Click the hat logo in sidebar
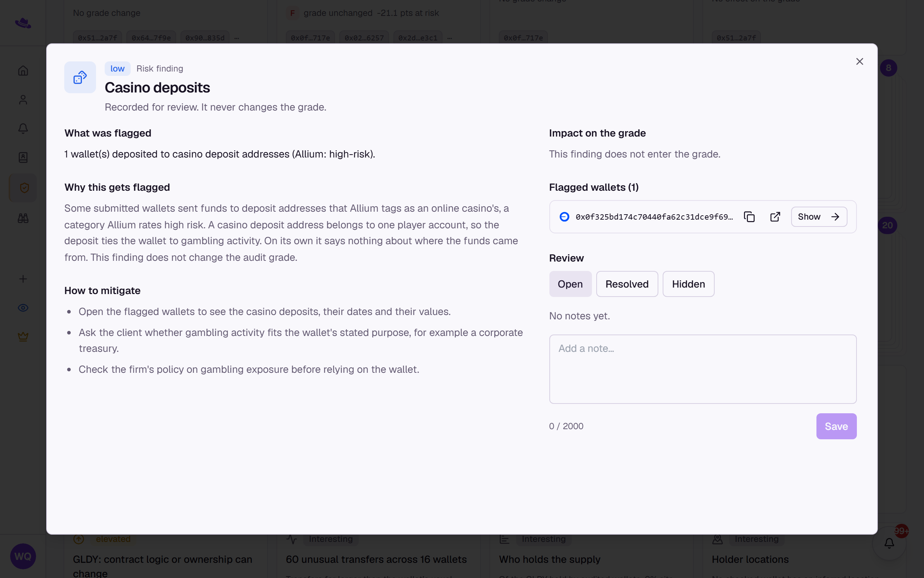 [x=23, y=23]
